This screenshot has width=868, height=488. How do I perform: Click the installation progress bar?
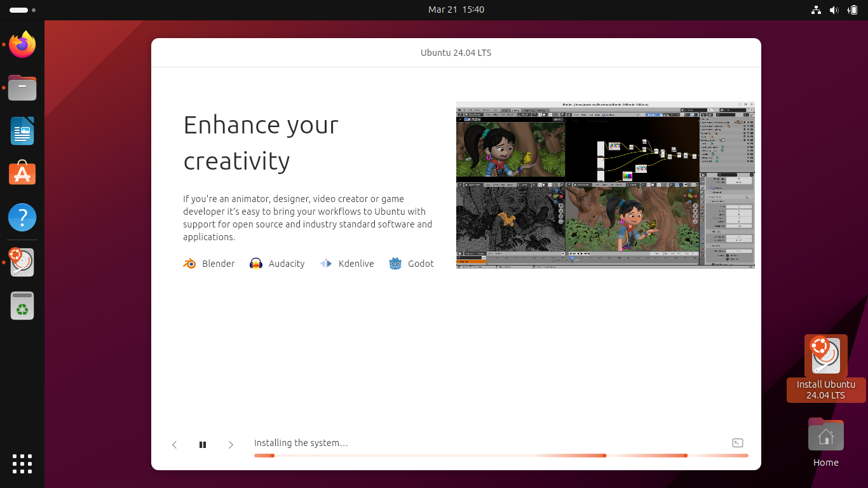point(501,456)
